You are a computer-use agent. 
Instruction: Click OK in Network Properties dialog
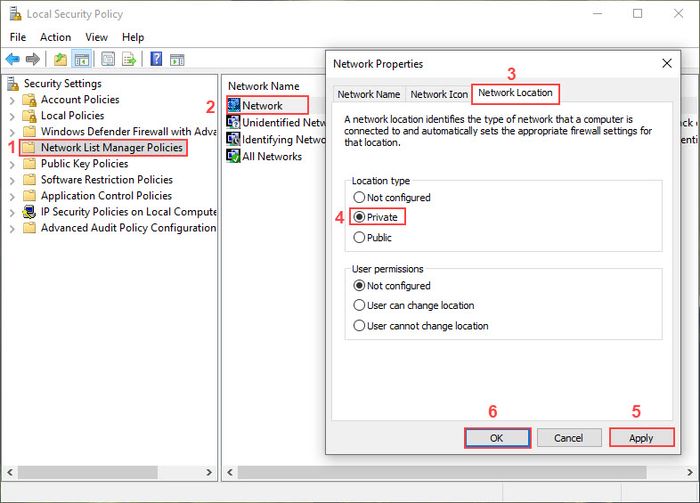(x=497, y=438)
